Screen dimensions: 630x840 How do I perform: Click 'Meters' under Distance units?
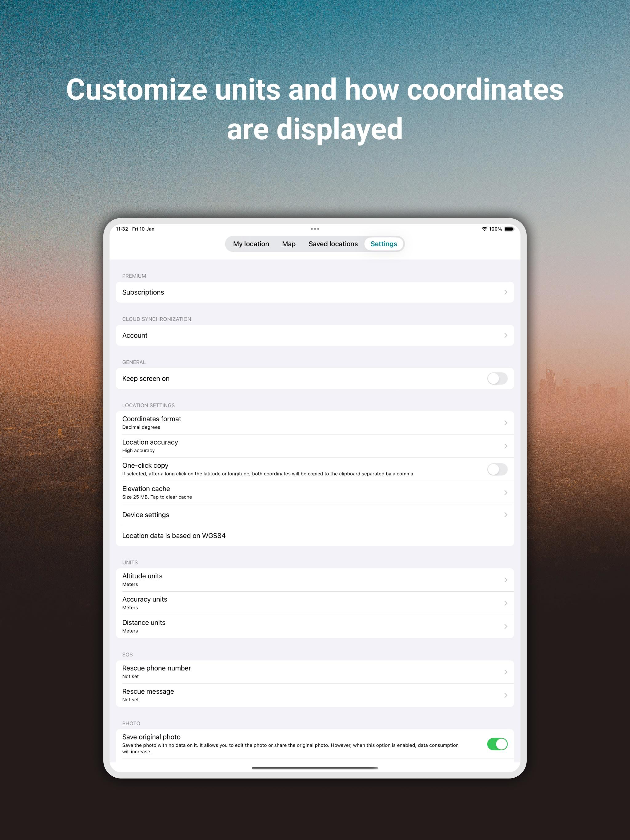130,631
